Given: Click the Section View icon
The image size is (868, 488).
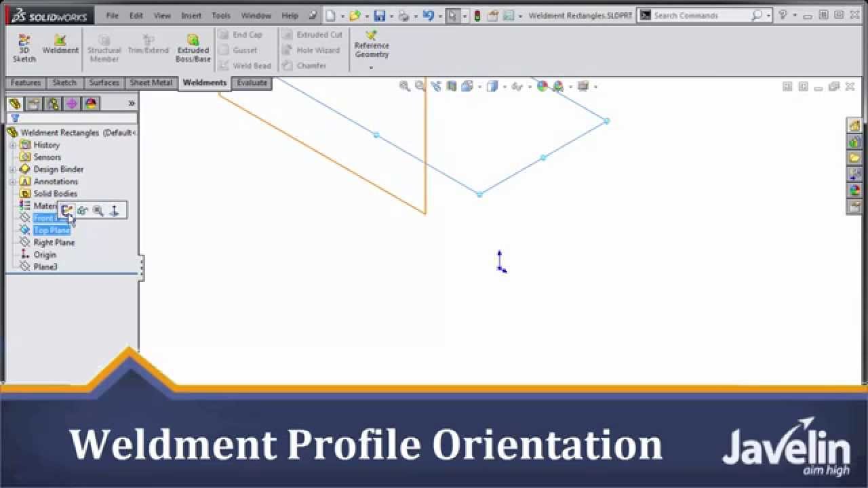Looking at the screenshot, I should point(452,86).
